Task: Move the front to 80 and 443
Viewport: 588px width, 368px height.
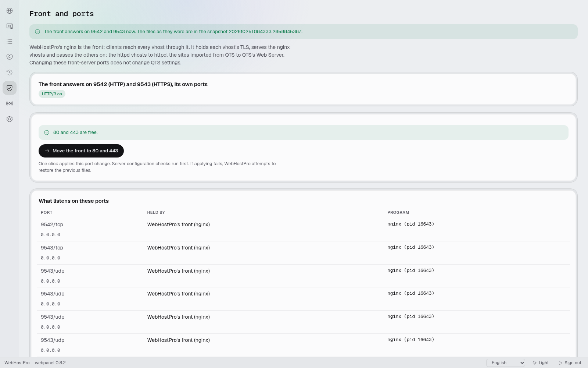Action: point(81,151)
